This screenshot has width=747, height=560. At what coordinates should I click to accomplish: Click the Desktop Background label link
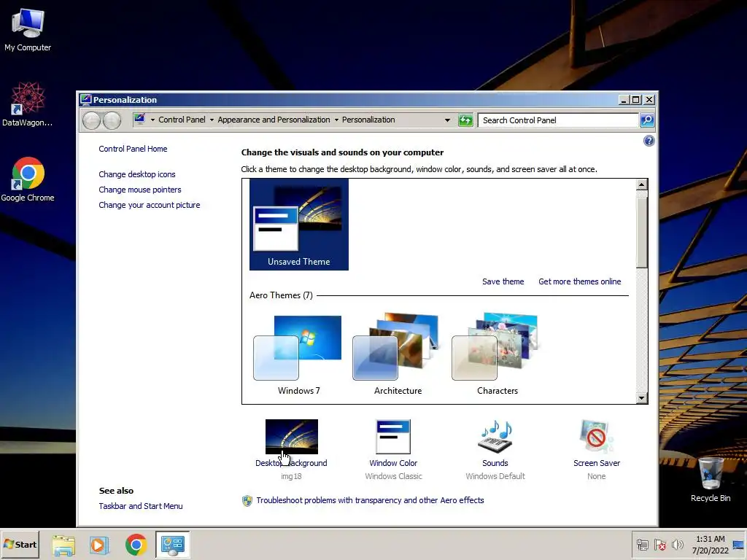(291, 463)
